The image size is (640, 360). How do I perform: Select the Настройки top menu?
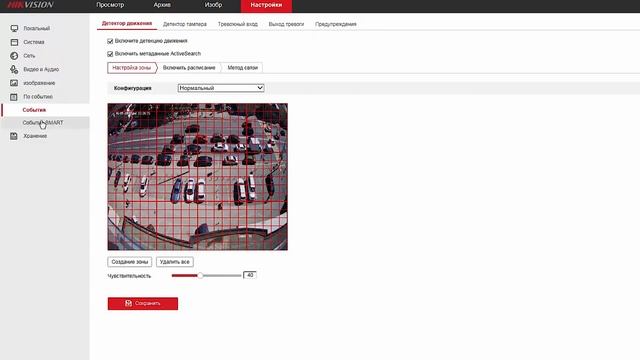pos(266,5)
